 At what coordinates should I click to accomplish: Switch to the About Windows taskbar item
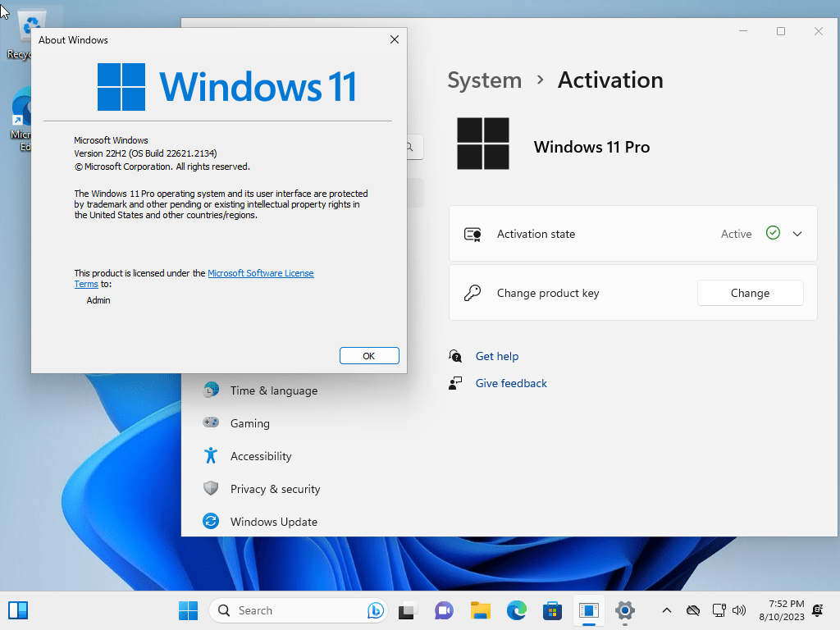(x=589, y=610)
